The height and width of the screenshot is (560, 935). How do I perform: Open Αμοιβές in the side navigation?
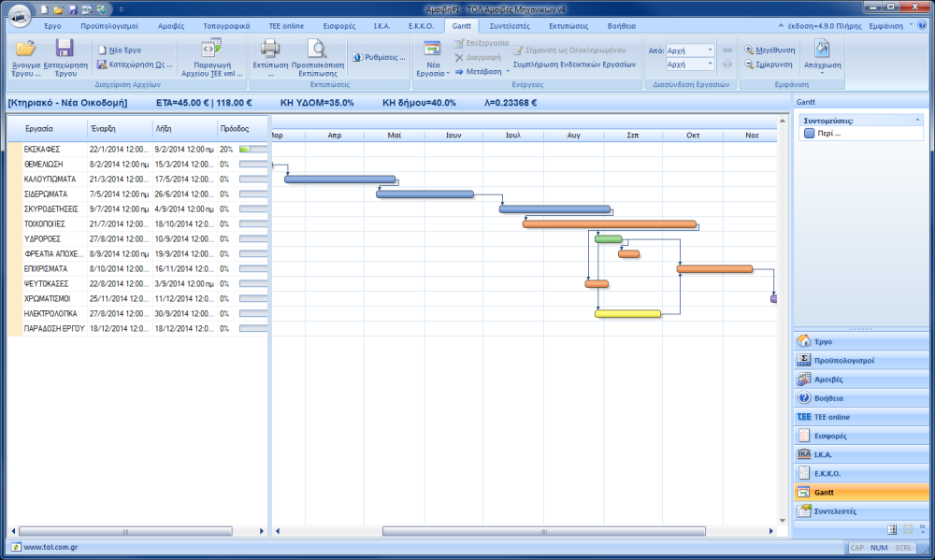pyautogui.click(x=862, y=380)
